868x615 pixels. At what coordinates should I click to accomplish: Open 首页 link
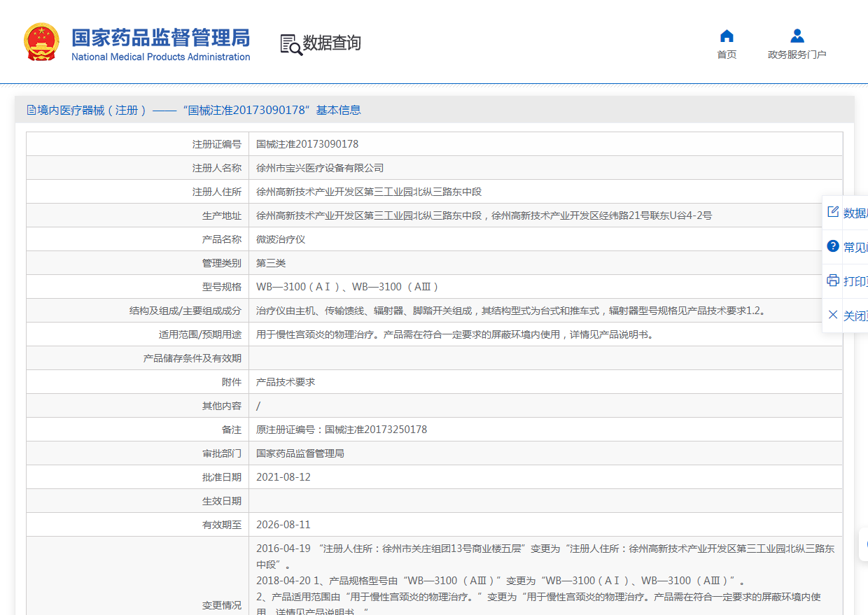(x=727, y=55)
